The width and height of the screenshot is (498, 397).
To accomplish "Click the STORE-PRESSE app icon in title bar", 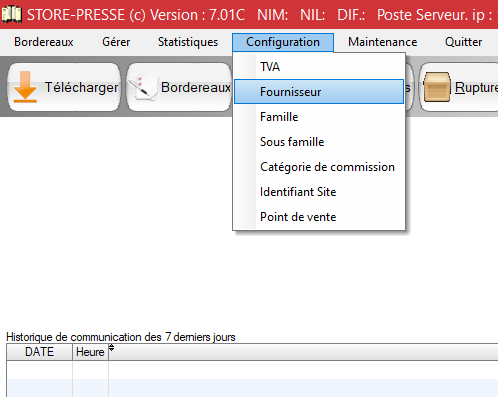I will 11,14.
